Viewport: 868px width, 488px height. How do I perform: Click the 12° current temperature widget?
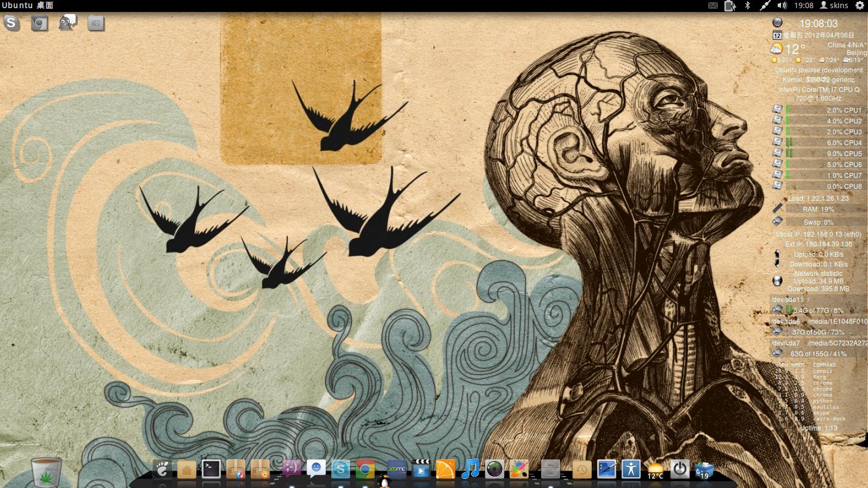click(x=795, y=49)
